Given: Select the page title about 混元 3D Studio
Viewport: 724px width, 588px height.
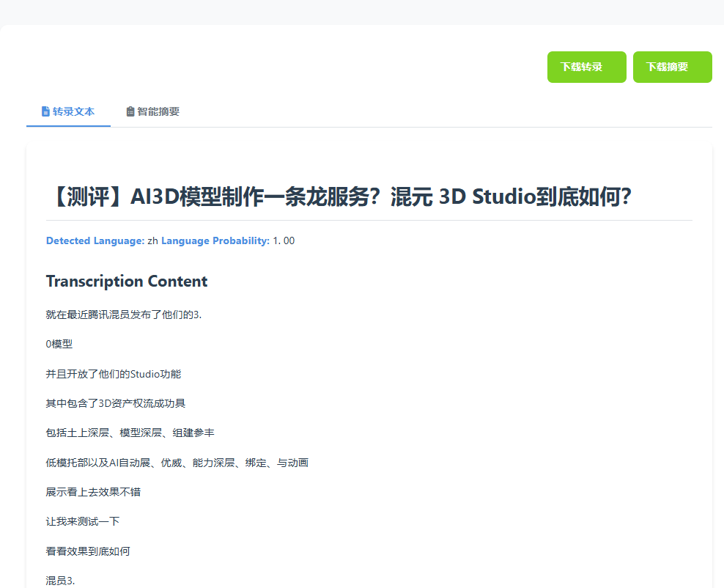Looking at the screenshot, I should click(339, 196).
